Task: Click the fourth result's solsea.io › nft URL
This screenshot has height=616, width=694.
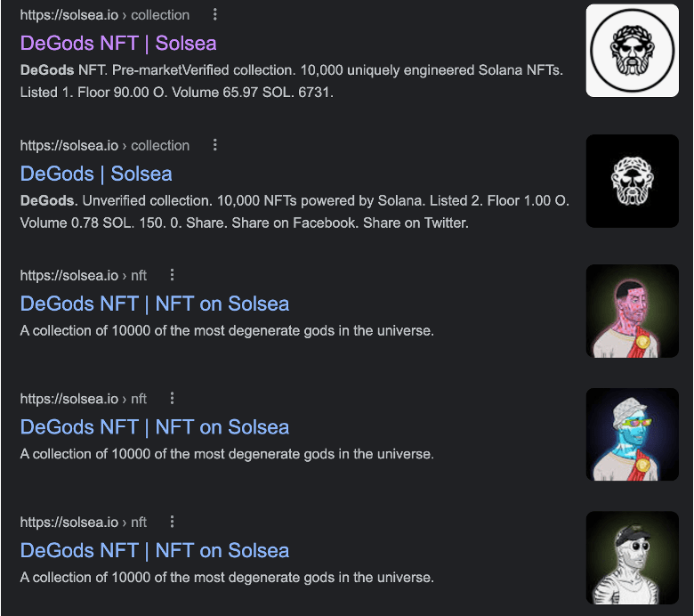Action: (x=84, y=399)
